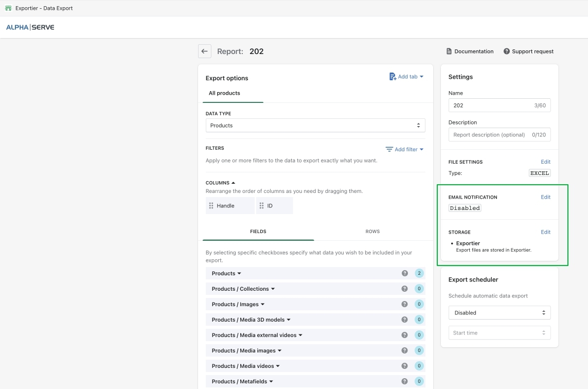Viewport: 588px width, 389px height.
Task: Edit the File settings
Action: 545,162
